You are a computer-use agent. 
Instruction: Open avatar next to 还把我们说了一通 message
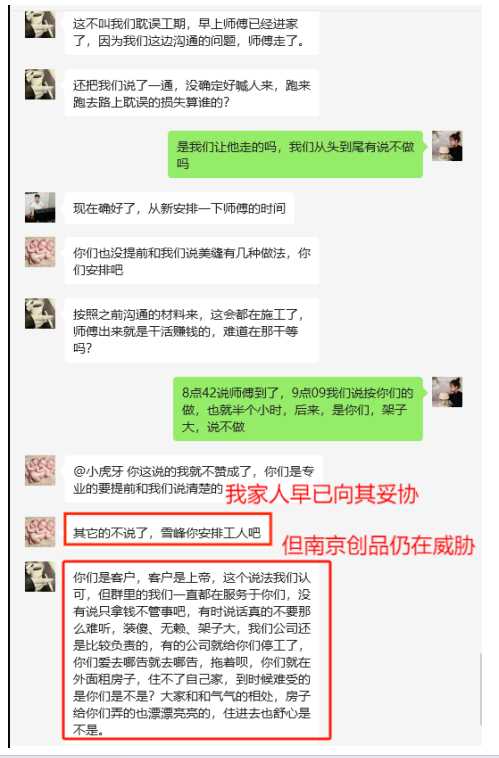click(x=40, y=85)
